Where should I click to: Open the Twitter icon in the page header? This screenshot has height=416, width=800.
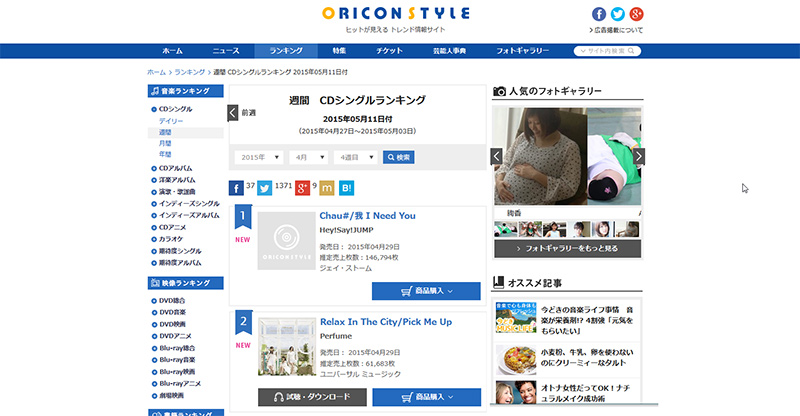click(x=617, y=14)
